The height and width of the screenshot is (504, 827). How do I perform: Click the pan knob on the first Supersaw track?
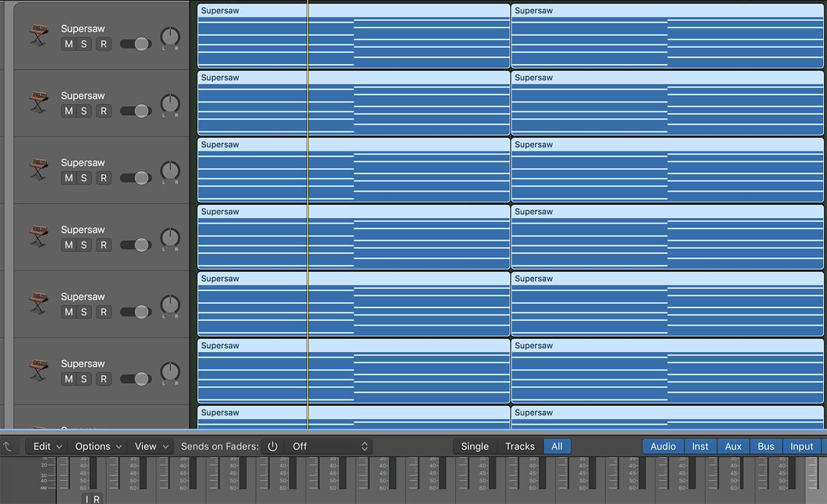[x=170, y=37]
